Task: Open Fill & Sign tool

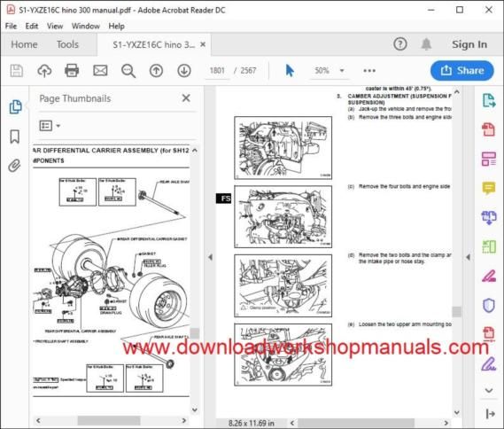Action: pyautogui.click(x=489, y=363)
